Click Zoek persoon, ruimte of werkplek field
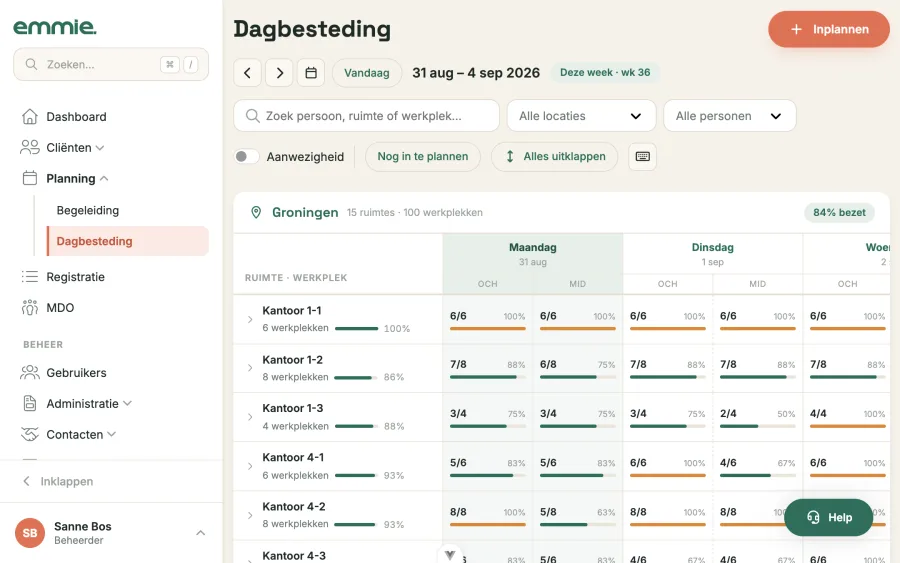The image size is (900, 563). click(x=366, y=116)
